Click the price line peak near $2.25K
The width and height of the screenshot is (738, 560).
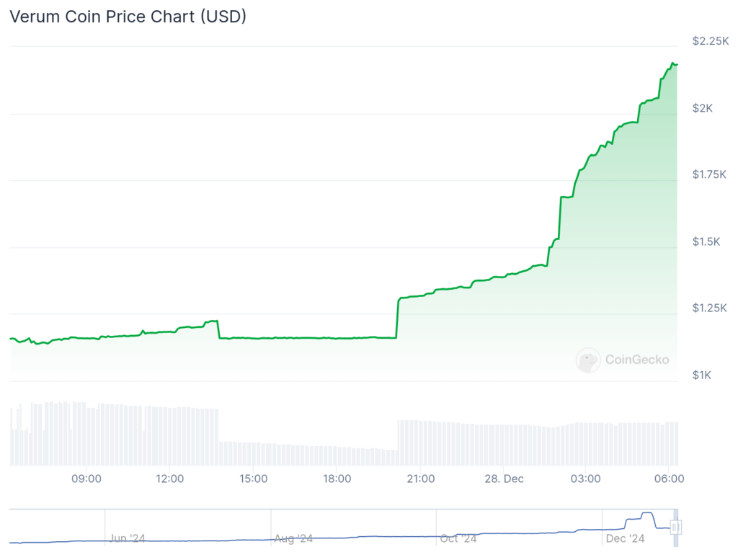[673, 63]
